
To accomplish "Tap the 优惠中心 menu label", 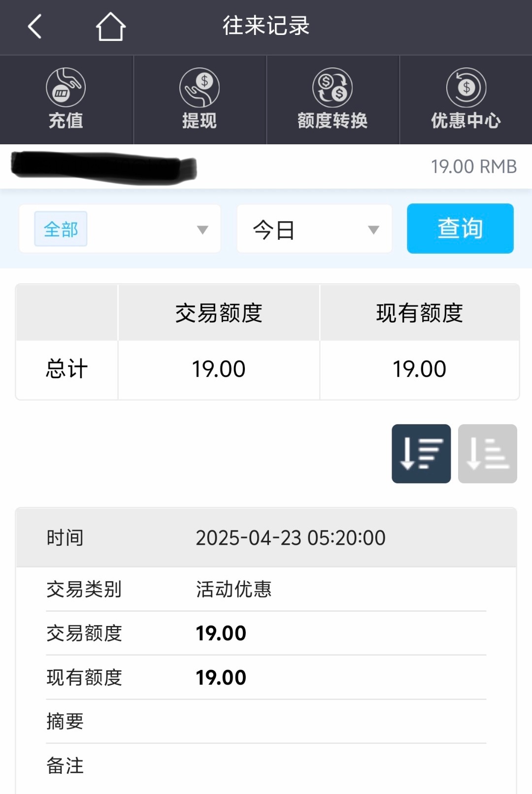I will pos(466,121).
